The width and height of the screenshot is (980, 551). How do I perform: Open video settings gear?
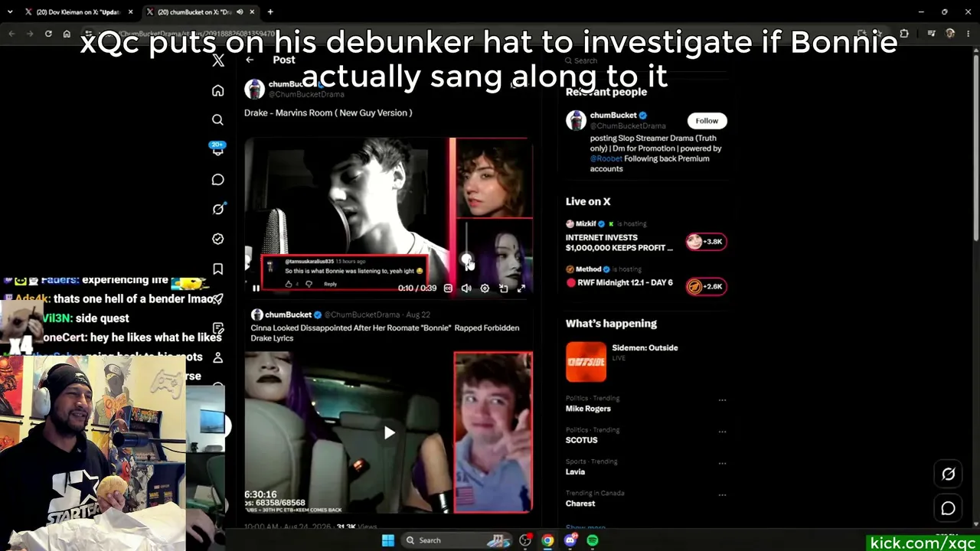[485, 289]
